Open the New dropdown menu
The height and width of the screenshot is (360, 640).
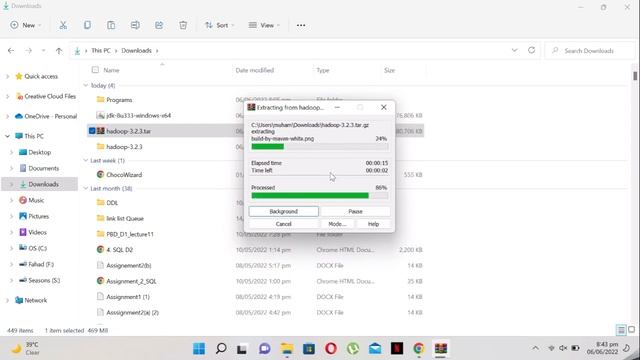point(26,25)
